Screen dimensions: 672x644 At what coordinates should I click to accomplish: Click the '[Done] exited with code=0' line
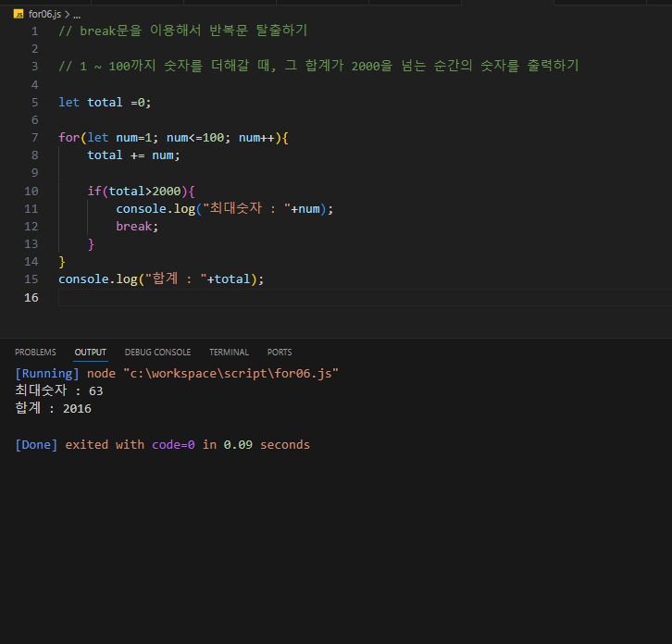coord(162,445)
